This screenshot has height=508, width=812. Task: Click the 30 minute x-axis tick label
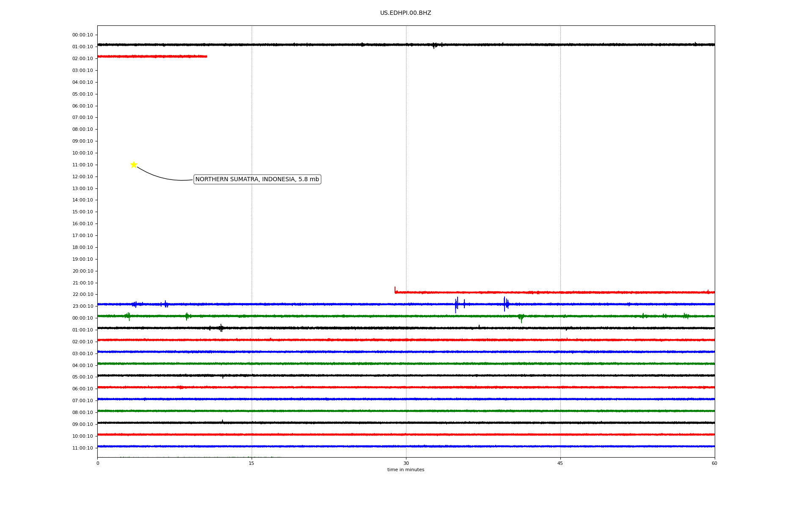coord(406,463)
